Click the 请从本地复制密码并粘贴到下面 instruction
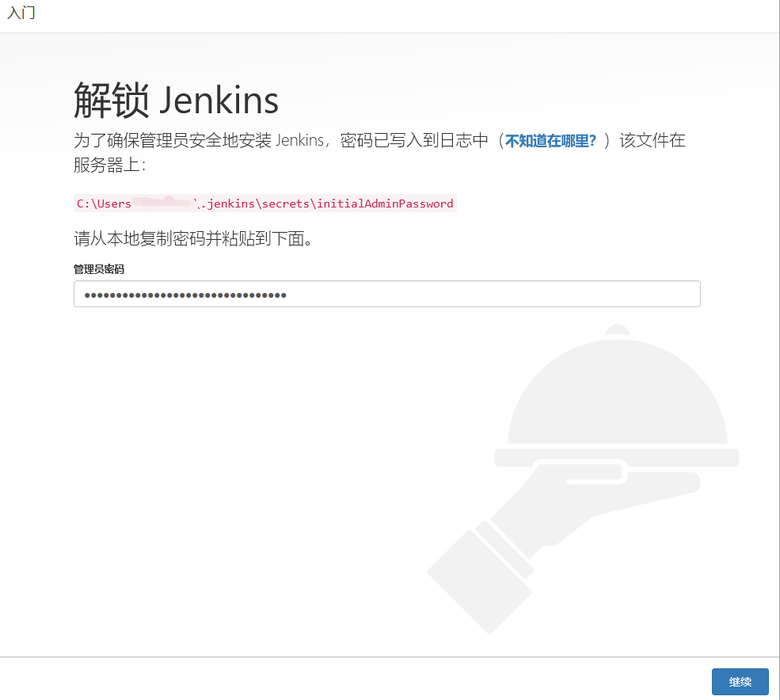 (x=193, y=239)
